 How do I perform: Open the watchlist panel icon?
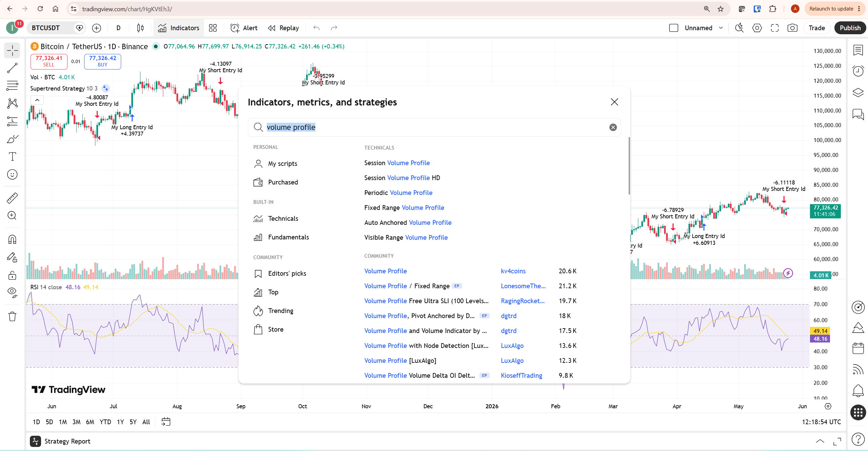[858, 51]
